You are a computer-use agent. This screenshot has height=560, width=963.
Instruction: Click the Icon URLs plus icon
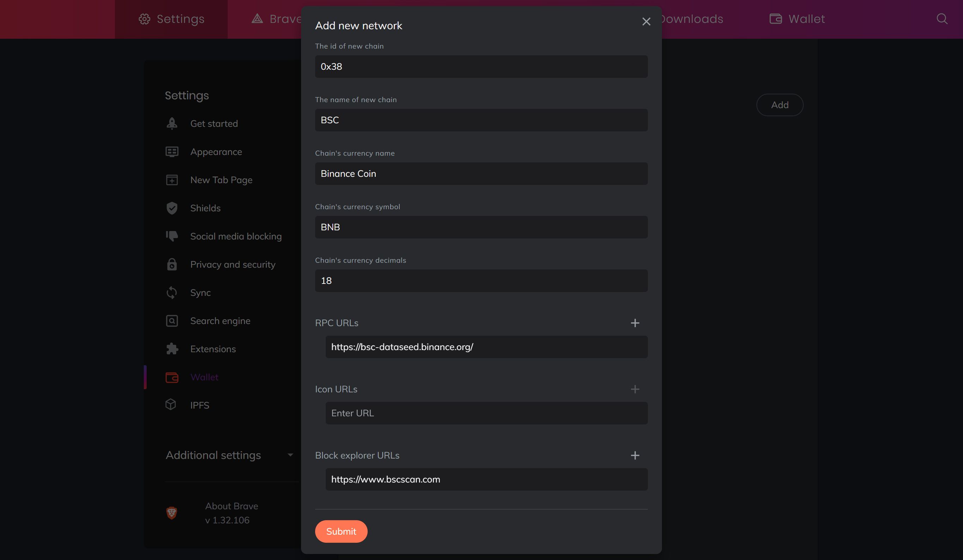tap(635, 389)
